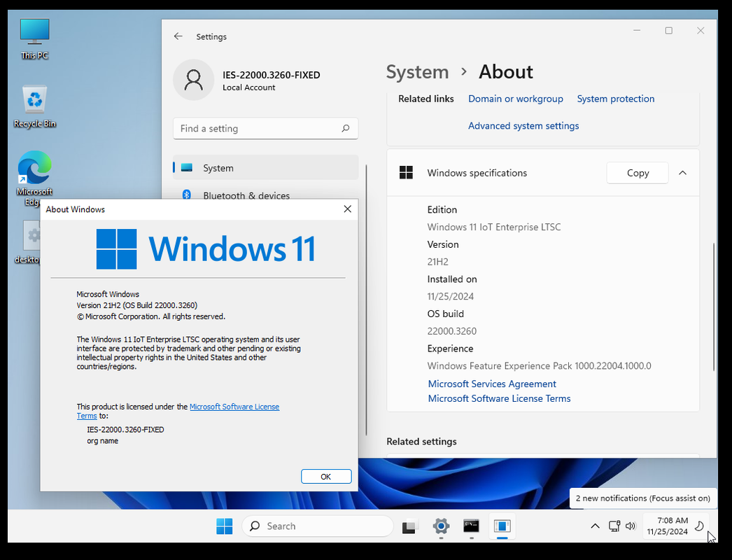Close the About Windows dialog
Image resolution: width=732 pixels, height=560 pixels.
[347, 209]
